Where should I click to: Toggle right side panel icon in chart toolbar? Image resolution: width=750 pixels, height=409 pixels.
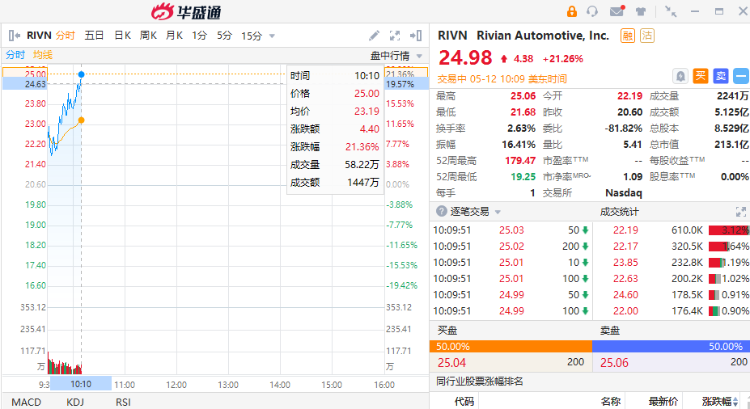(416, 35)
